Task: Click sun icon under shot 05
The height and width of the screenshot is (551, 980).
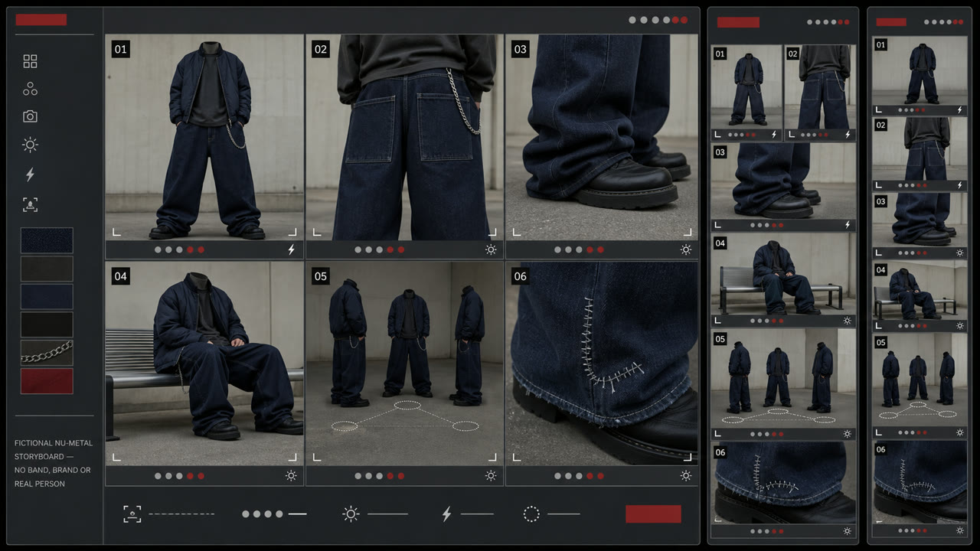Action: 491,475
